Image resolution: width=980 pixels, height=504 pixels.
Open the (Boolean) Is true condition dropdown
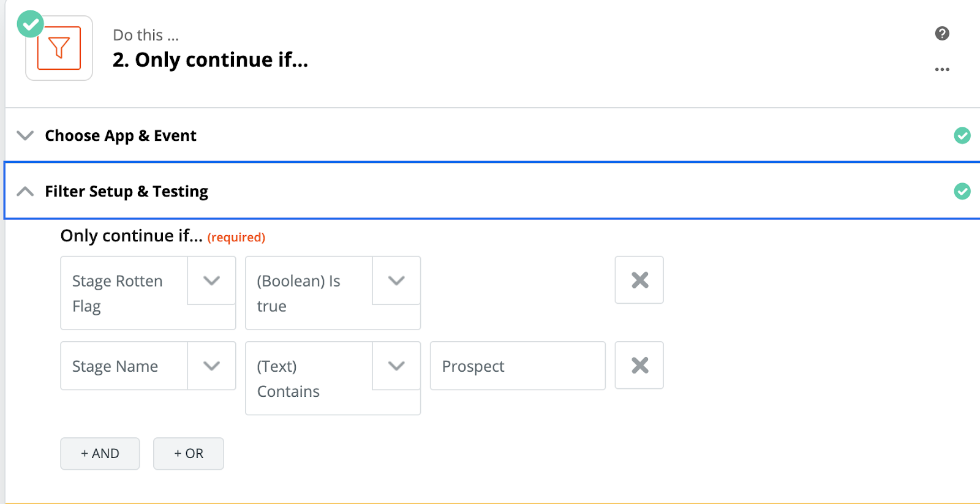pos(396,280)
